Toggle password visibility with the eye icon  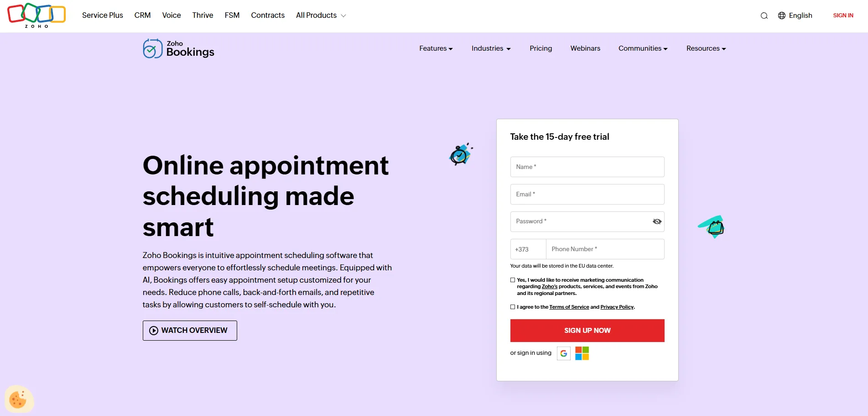pyautogui.click(x=657, y=221)
